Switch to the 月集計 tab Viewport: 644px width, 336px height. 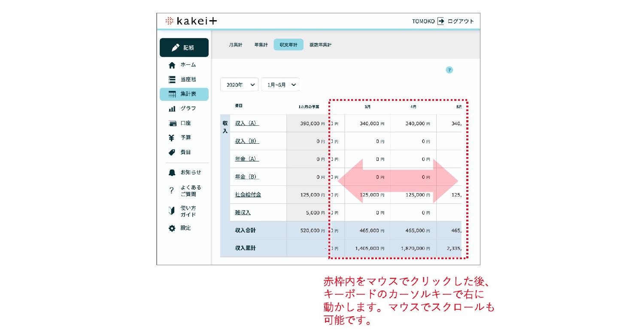point(235,45)
